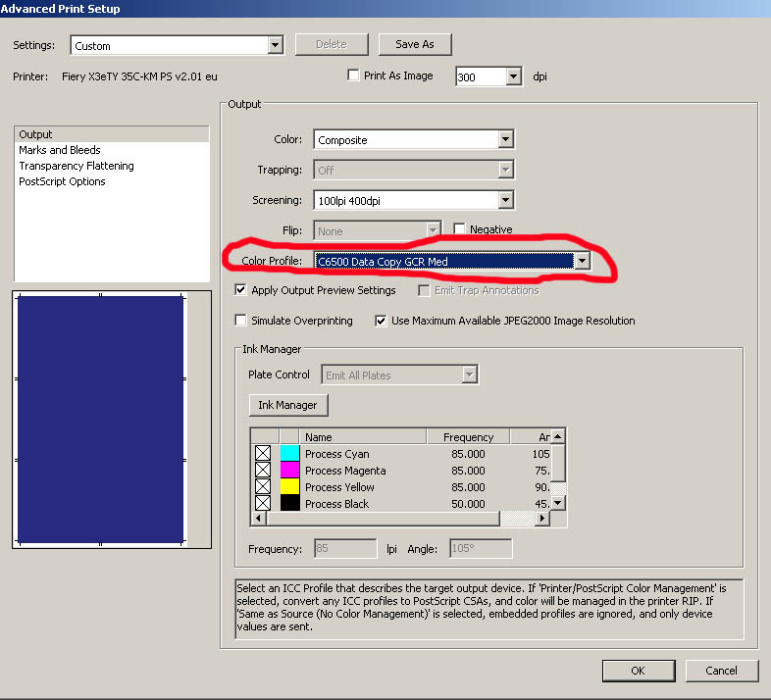Cancel the Advanced Print Setup dialog
This screenshot has height=700, width=771.
point(721,671)
